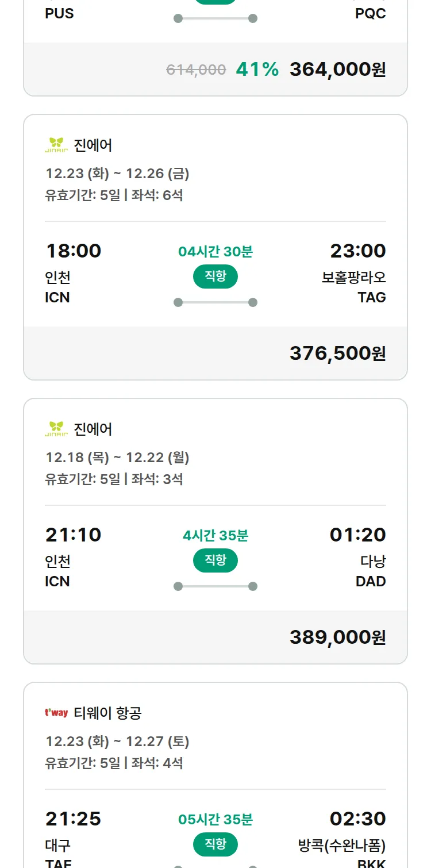The height and width of the screenshot is (868, 431).
Task: Click the 방콕(수완나폼) destination
Action: click(x=341, y=846)
